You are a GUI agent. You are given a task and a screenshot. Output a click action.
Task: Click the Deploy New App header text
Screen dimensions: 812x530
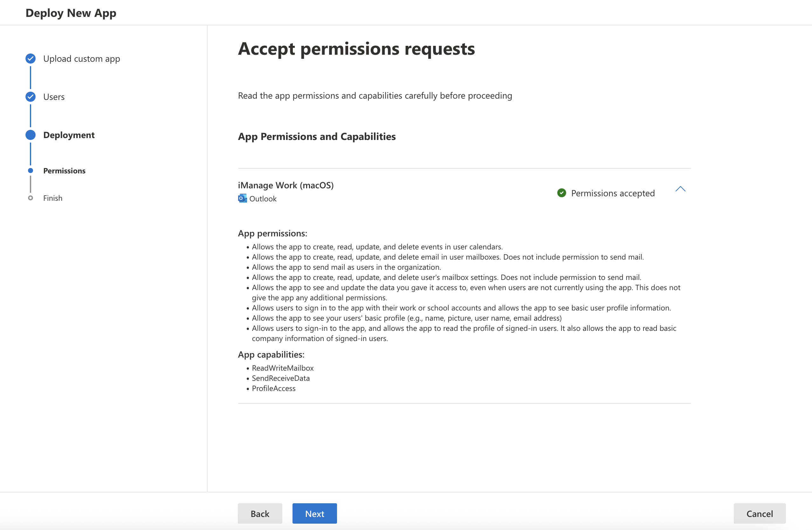coord(71,13)
